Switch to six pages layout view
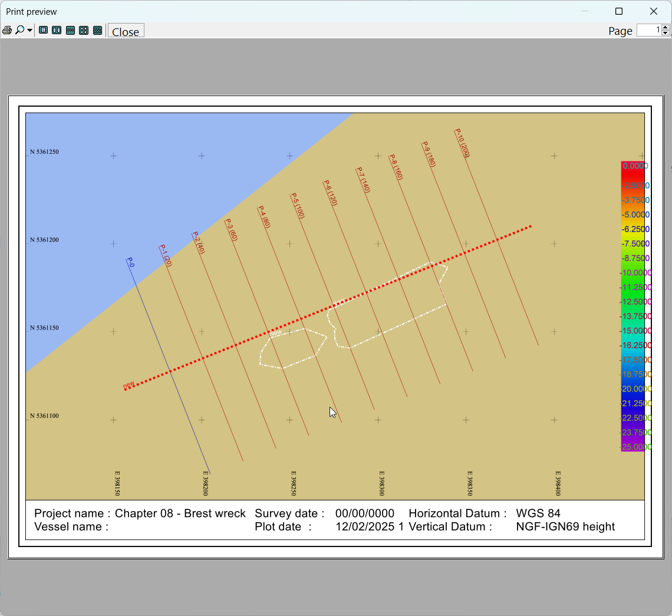The height and width of the screenshot is (616, 672). click(98, 31)
